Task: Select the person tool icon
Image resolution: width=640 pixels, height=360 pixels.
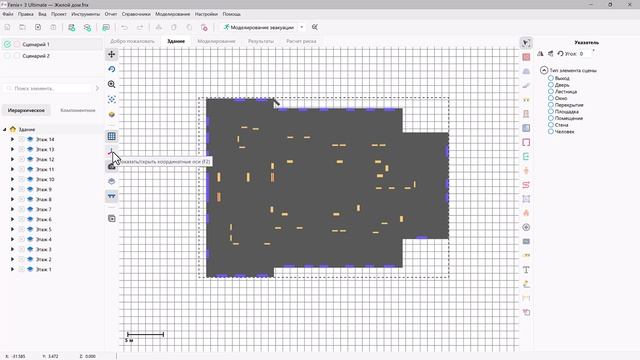Action: pyautogui.click(x=526, y=171)
